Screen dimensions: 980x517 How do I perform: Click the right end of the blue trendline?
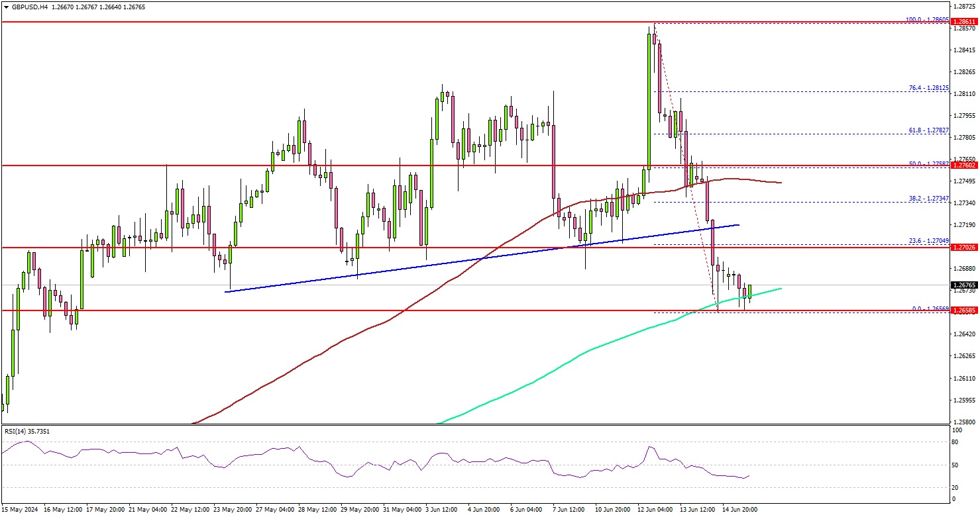[738, 225]
